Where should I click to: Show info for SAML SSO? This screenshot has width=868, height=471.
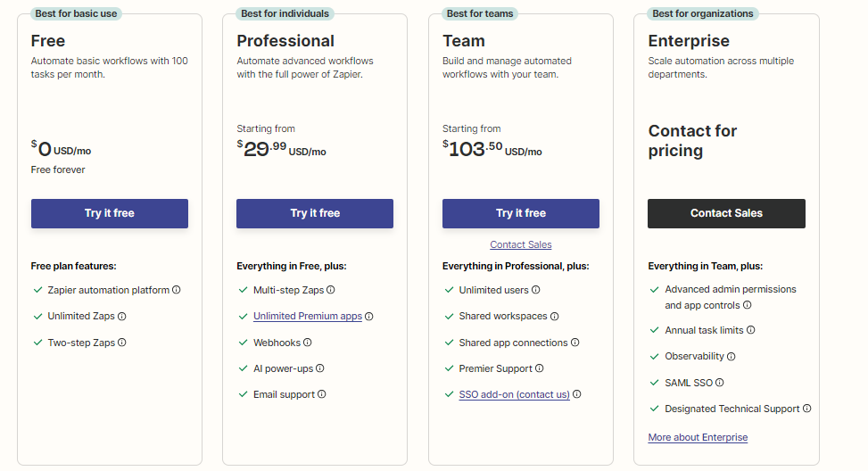(x=720, y=383)
